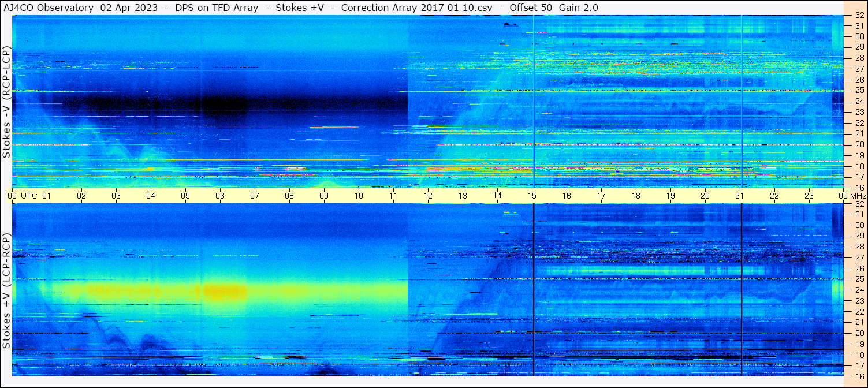Select the 18 hour marker on time axis
868x388 pixels.
point(636,196)
